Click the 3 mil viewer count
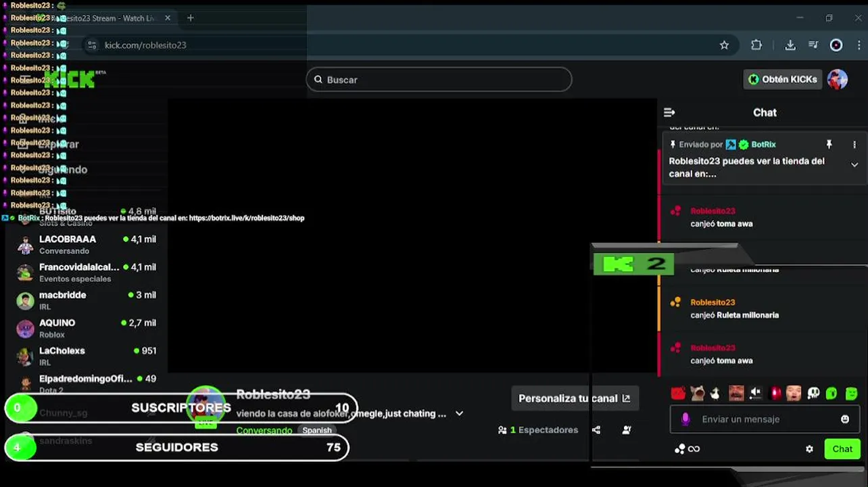The image size is (868, 487). (142, 295)
